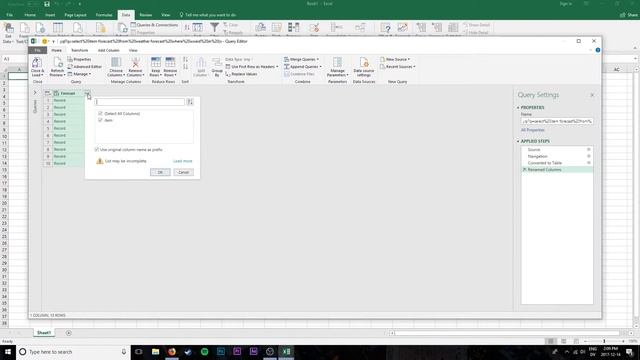Toggle the (Select All Columns) checkbox
640x360 pixels.
point(100,113)
